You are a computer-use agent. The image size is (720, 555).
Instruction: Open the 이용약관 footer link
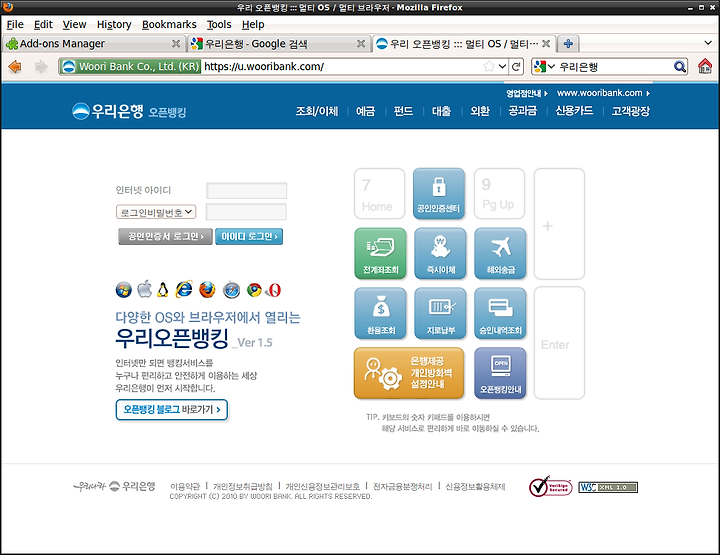point(185,486)
